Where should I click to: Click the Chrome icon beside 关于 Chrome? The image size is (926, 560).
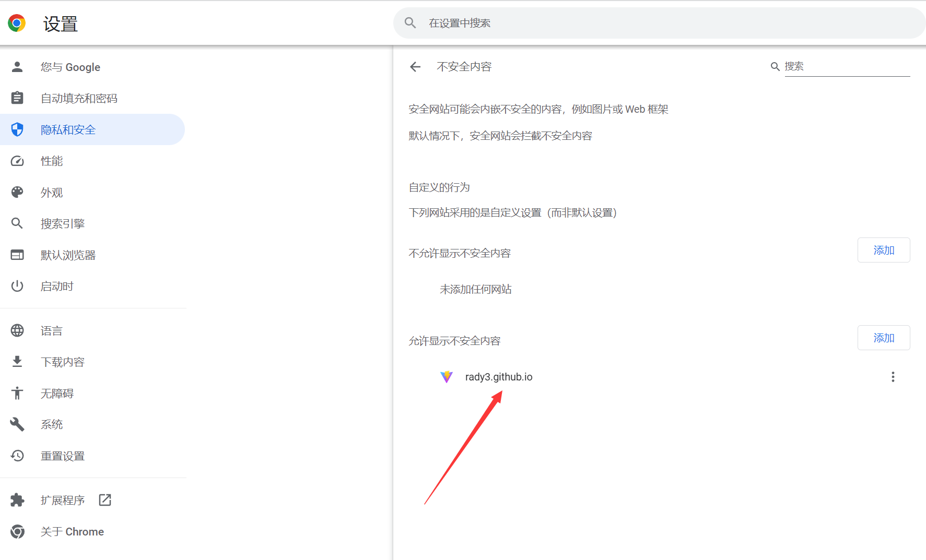tap(17, 531)
